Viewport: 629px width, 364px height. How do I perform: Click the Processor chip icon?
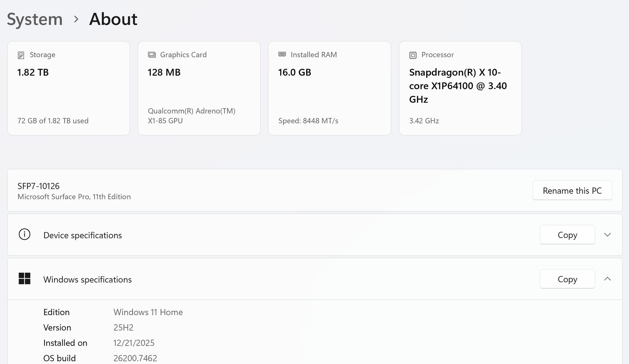coord(413,55)
